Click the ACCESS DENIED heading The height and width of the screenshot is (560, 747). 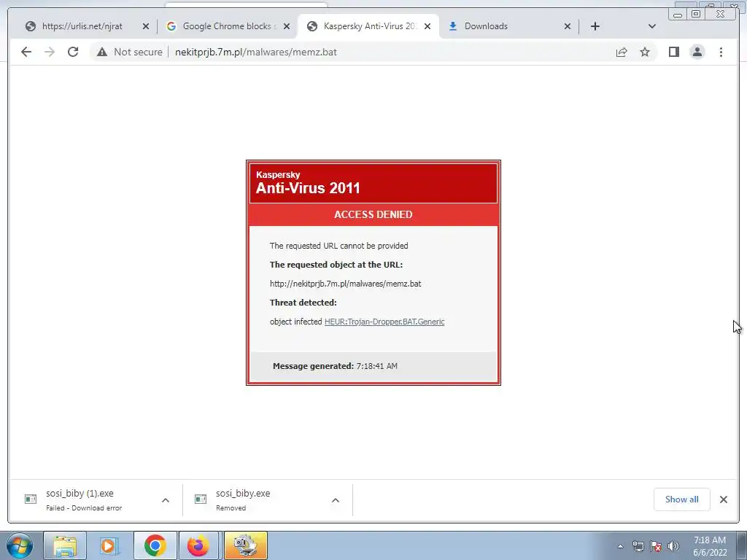(x=373, y=215)
